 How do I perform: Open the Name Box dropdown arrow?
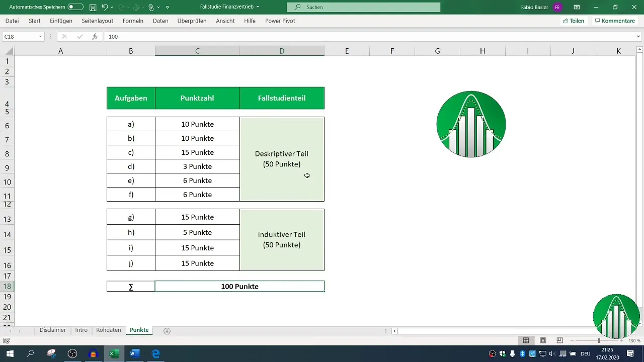(x=40, y=37)
